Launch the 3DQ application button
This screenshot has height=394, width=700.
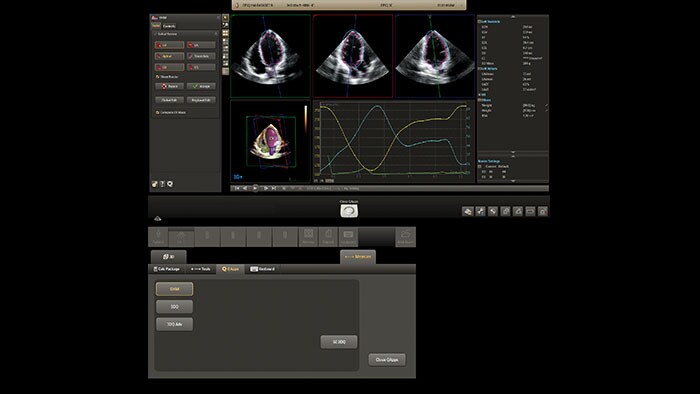[175, 307]
